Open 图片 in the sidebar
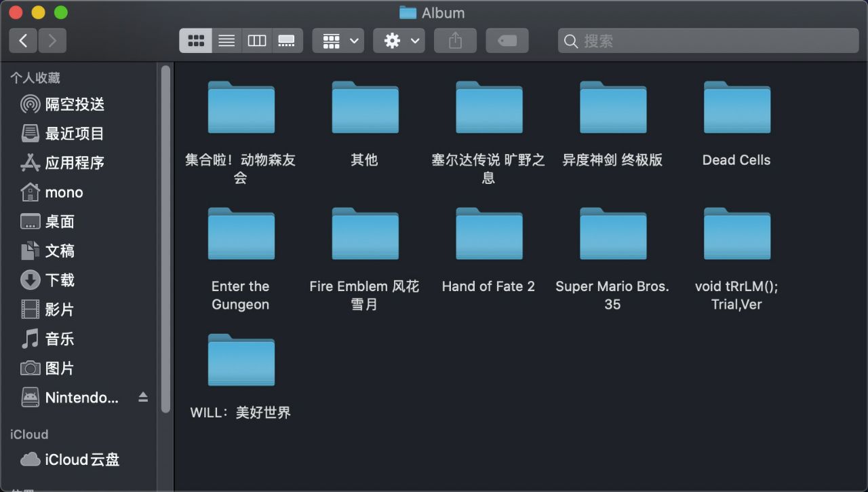Image resolution: width=868 pixels, height=492 pixels. 47,368
